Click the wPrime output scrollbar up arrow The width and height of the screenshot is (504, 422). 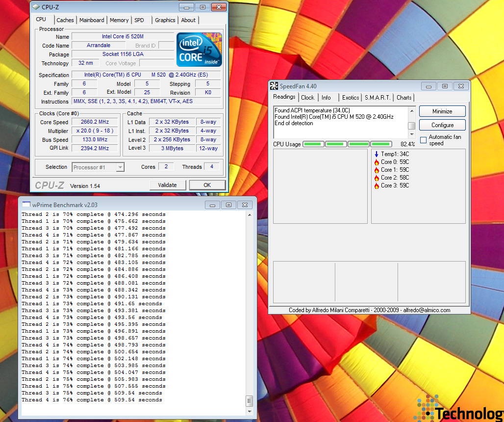coord(250,214)
